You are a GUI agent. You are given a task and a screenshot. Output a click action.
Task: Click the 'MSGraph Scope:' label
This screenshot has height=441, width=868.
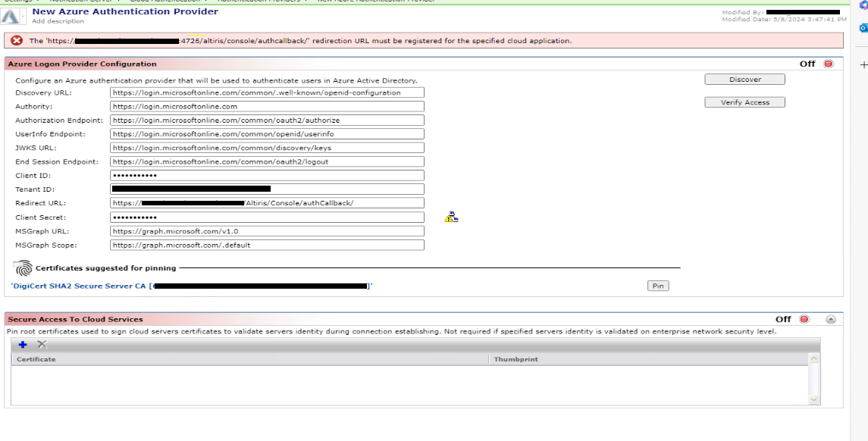[46, 245]
